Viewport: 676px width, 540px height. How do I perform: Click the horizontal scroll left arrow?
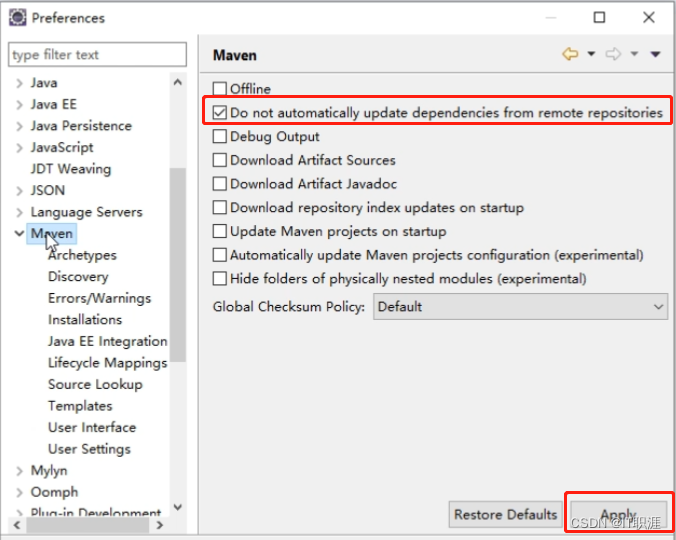click(17, 525)
